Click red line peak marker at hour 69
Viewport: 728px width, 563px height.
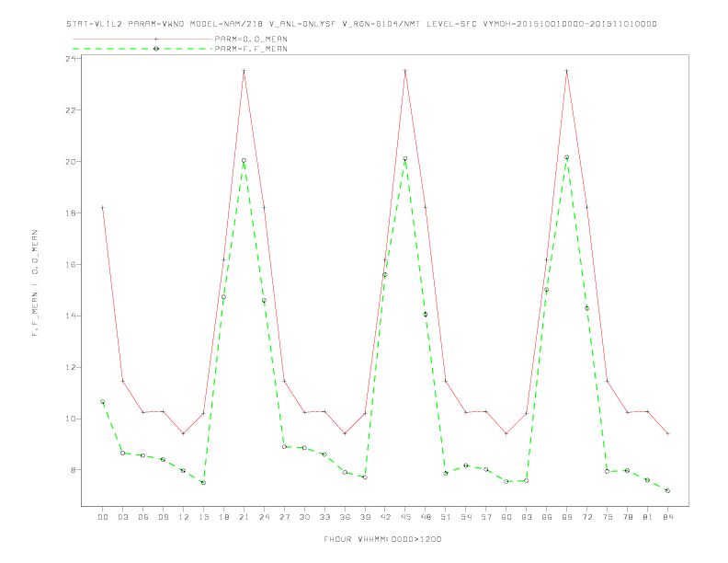pos(567,71)
